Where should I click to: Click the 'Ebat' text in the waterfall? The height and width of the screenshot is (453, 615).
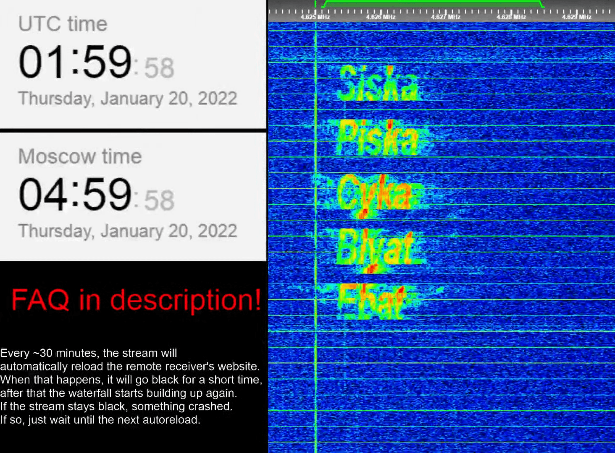[x=371, y=301]
